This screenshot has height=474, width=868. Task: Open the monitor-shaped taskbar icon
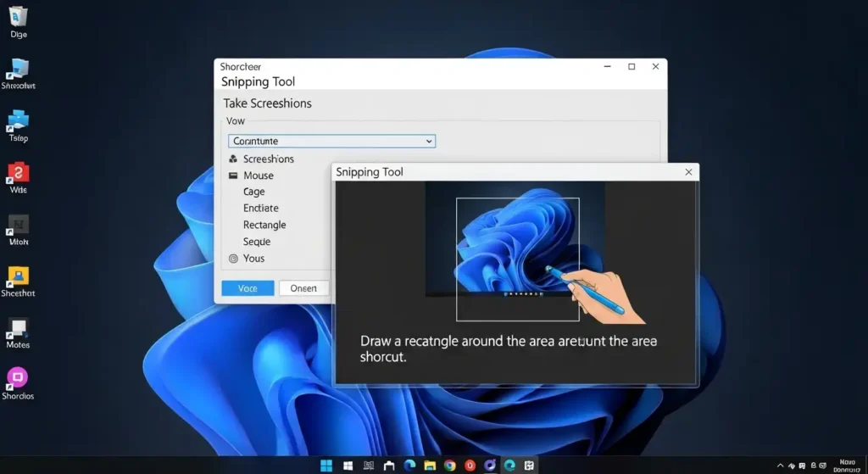368,466
